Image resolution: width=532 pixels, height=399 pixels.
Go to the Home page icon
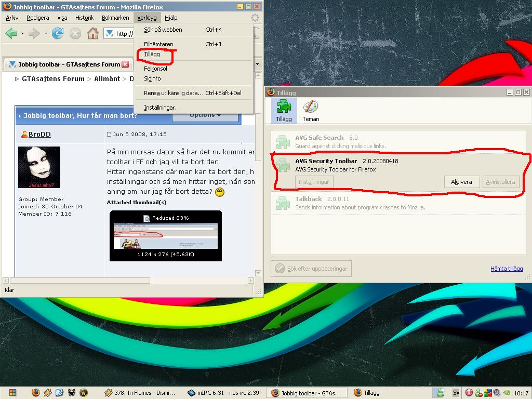pos(92,33)
